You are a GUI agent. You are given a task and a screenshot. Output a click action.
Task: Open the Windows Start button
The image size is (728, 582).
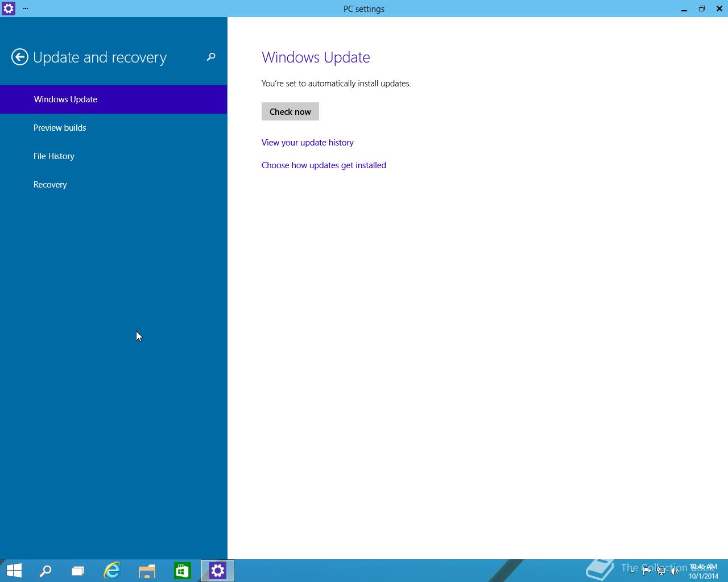pos(14,571)
